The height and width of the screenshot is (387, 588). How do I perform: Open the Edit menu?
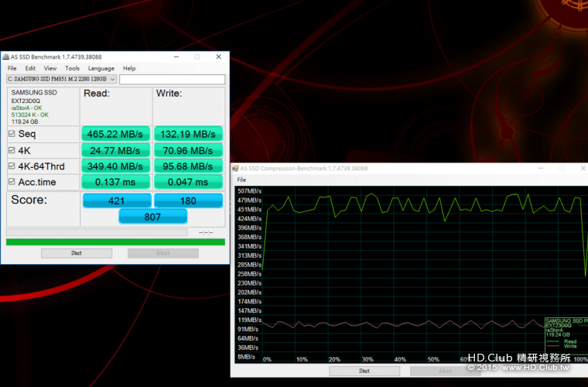pyautogui.click(x=30, y=68)
